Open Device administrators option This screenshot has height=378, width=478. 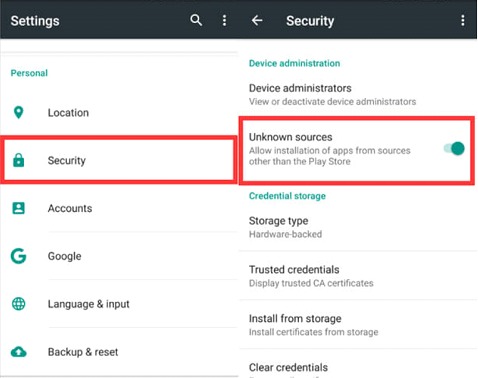[x=358, y=95]
